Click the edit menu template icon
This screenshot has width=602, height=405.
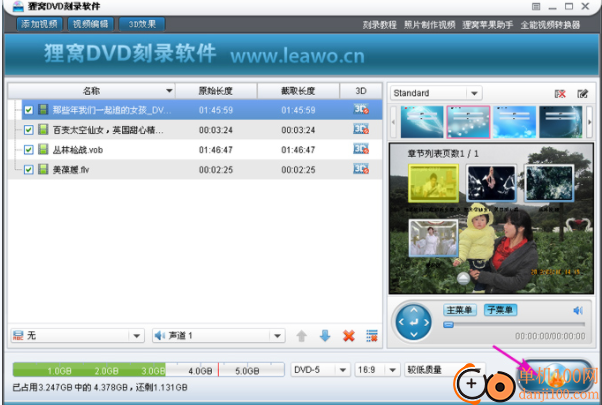582,94
